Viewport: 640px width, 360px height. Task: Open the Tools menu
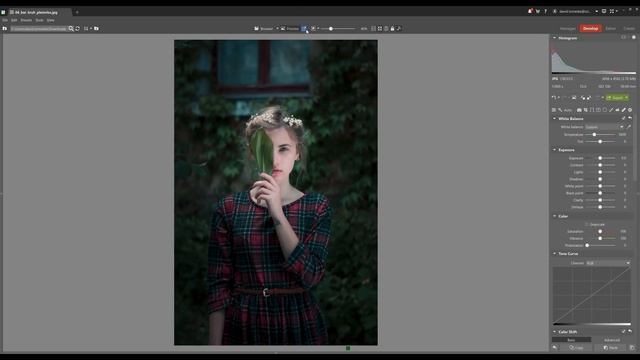pyautogui.click(x=39, y=20)
